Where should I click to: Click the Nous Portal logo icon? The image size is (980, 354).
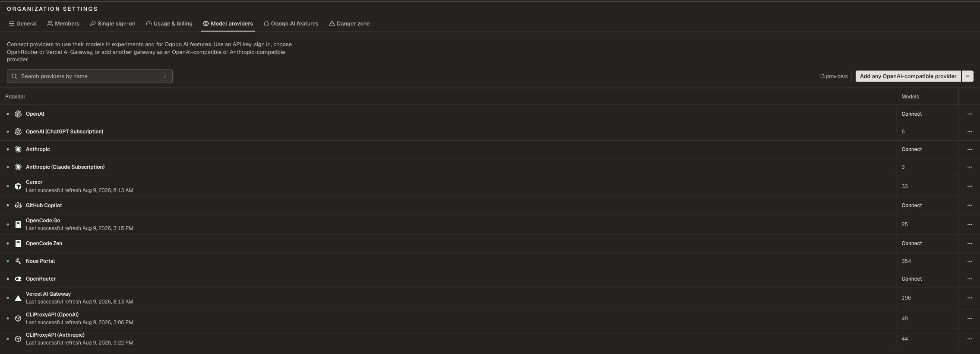click(x=18, y=261)
